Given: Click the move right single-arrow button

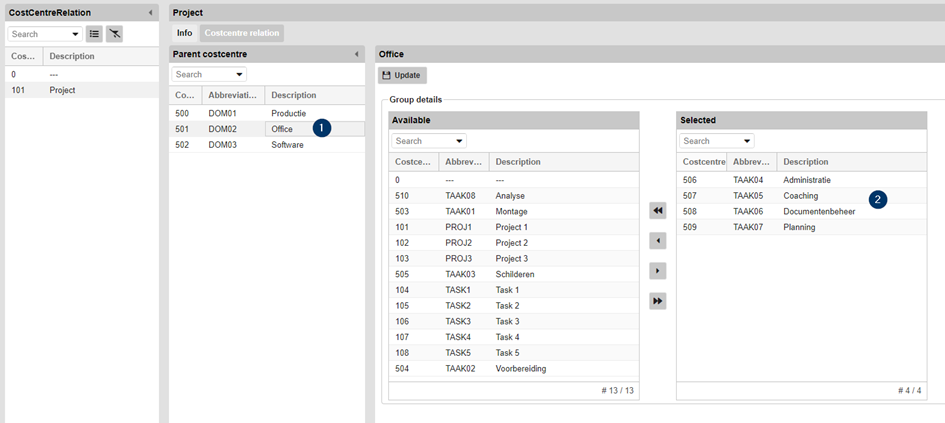Looking at the screenshot, I should tap(657, 271).
